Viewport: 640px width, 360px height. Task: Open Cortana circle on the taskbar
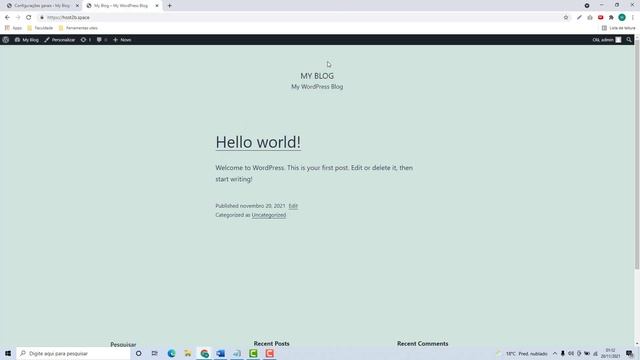(138, 353)
